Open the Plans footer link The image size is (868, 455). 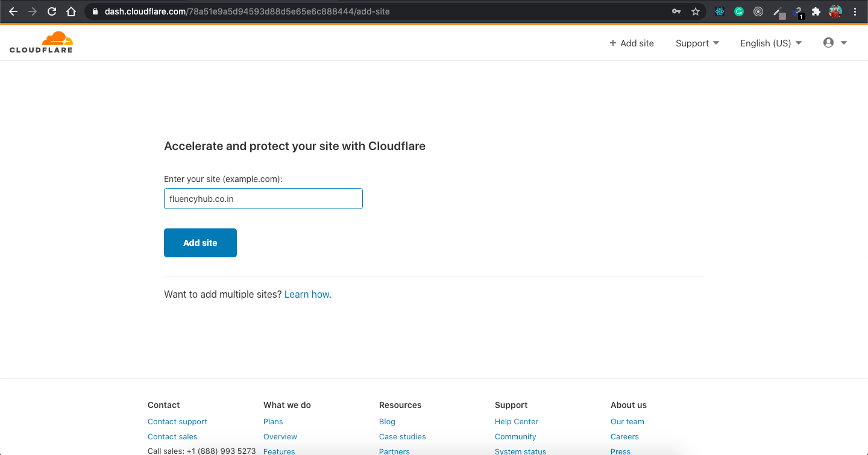[273, 422]
